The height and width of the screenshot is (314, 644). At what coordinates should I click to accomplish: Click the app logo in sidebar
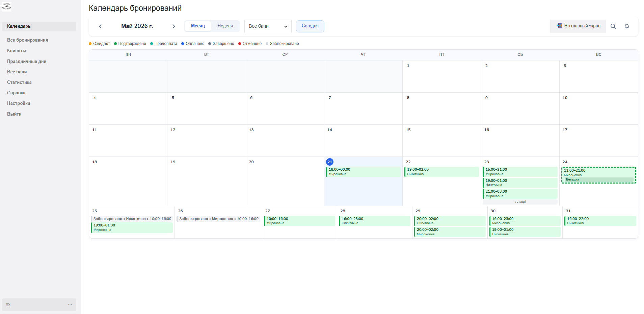click(x=7, y=6)
